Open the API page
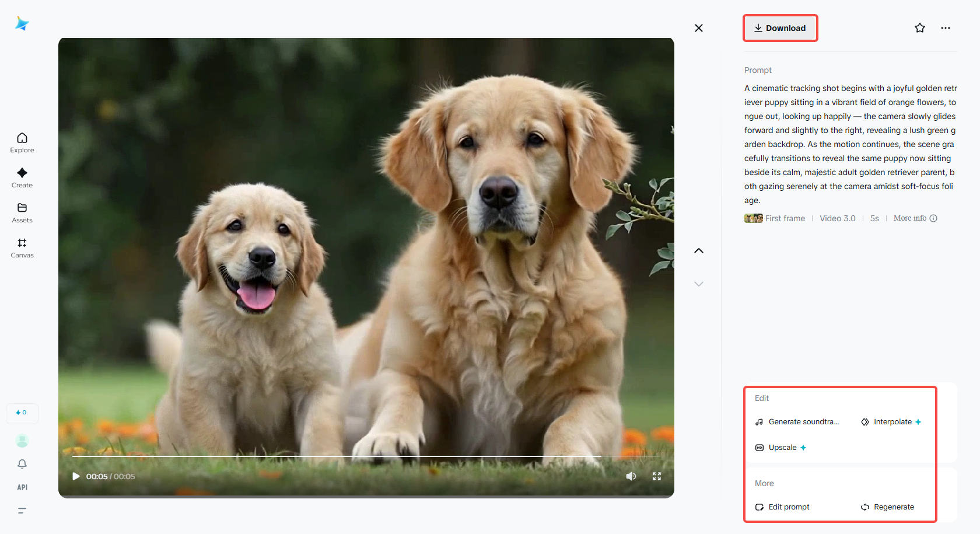Screen dimensions: 980x534 coord(22,487)
